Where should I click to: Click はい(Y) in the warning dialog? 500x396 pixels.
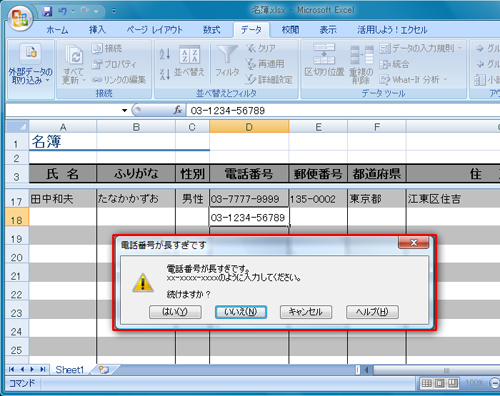tap(175, 312)
